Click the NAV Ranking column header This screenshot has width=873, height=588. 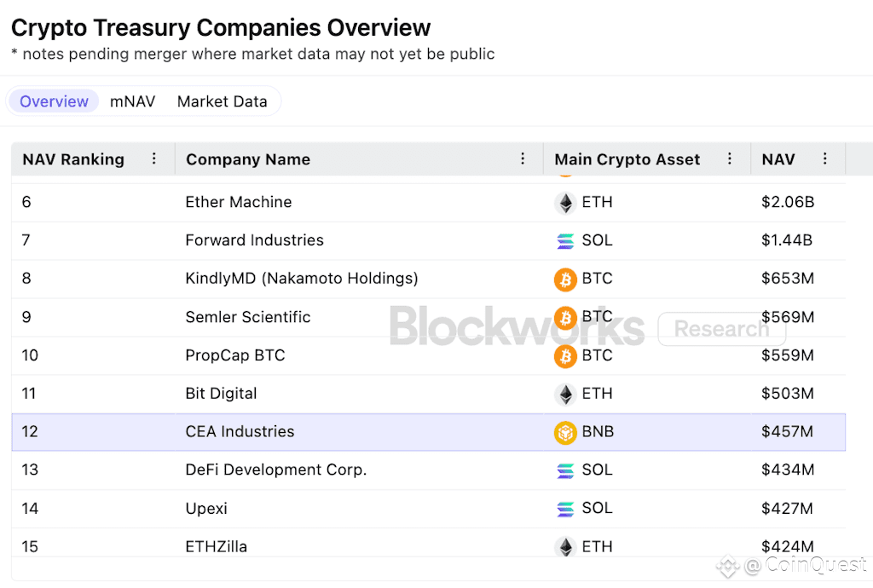tap(73, 159)
